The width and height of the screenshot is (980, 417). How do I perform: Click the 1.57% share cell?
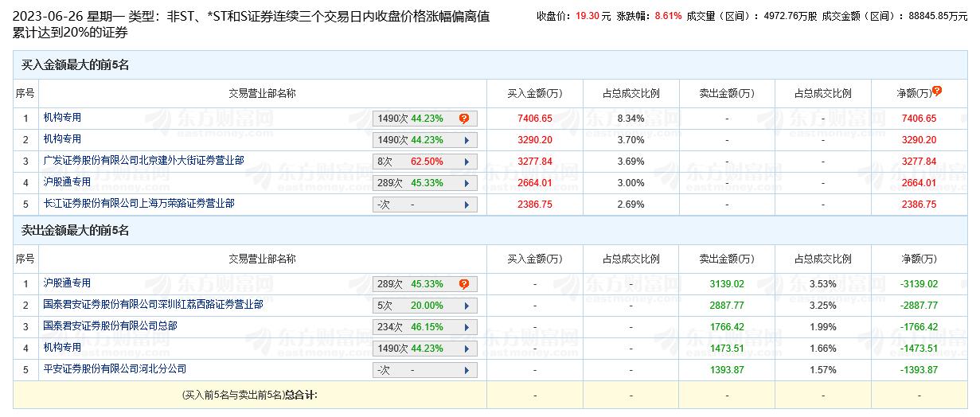[x=822, y=370]
